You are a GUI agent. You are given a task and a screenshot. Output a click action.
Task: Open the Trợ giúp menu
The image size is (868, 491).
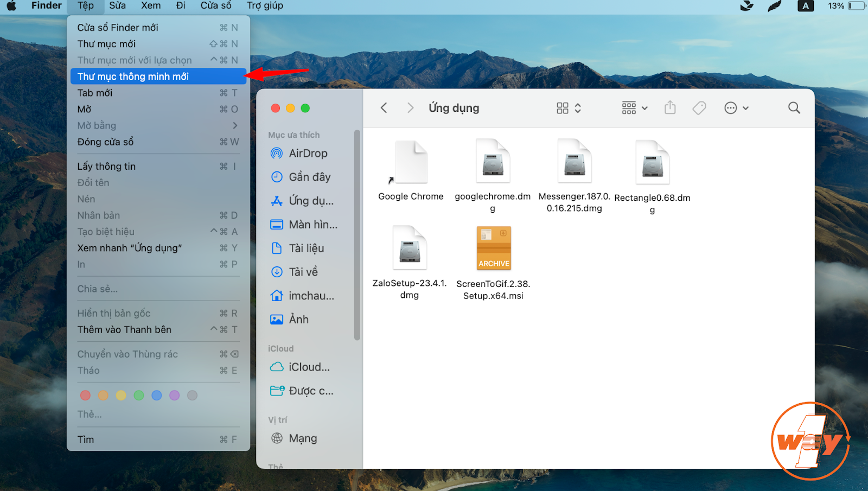pos(265,5)
